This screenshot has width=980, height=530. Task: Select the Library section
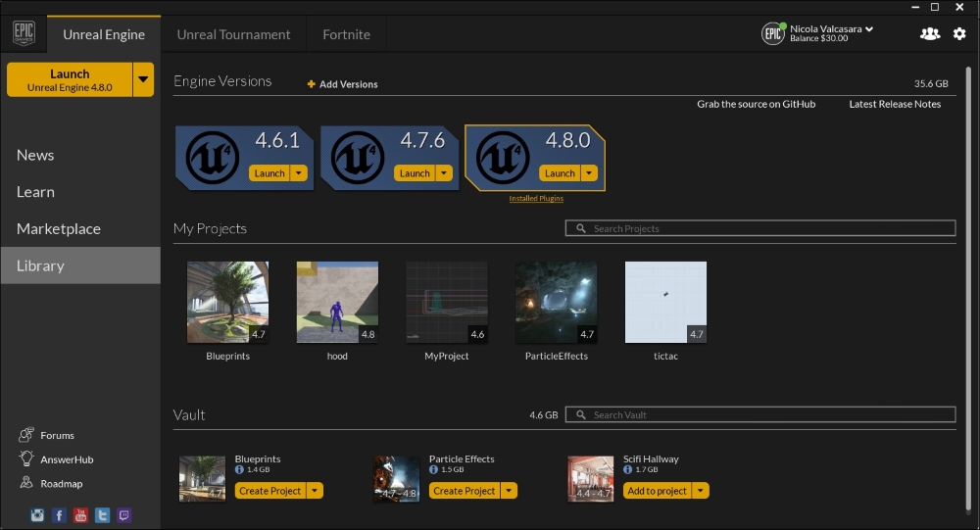click(80, 265)
